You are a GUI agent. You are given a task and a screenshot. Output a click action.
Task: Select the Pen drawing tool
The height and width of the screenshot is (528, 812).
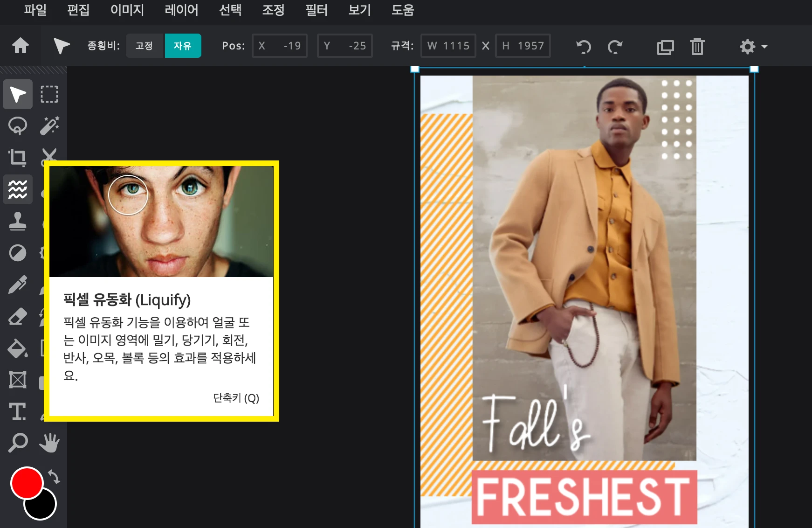point(18,285)
